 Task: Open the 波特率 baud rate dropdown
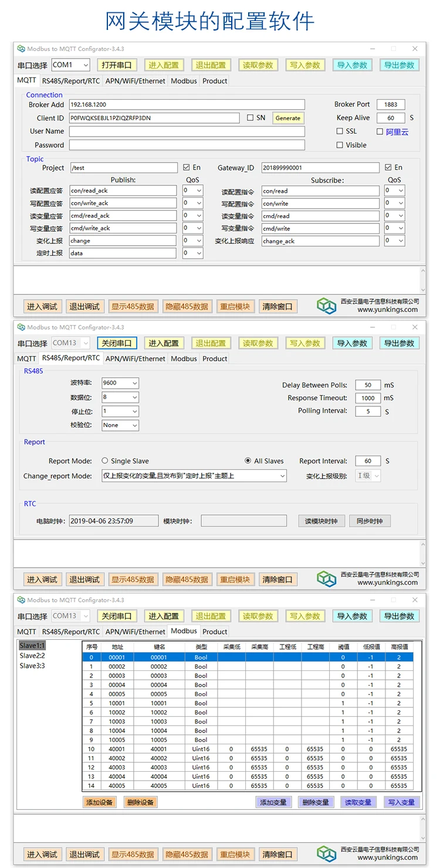[x=120, y=383]
